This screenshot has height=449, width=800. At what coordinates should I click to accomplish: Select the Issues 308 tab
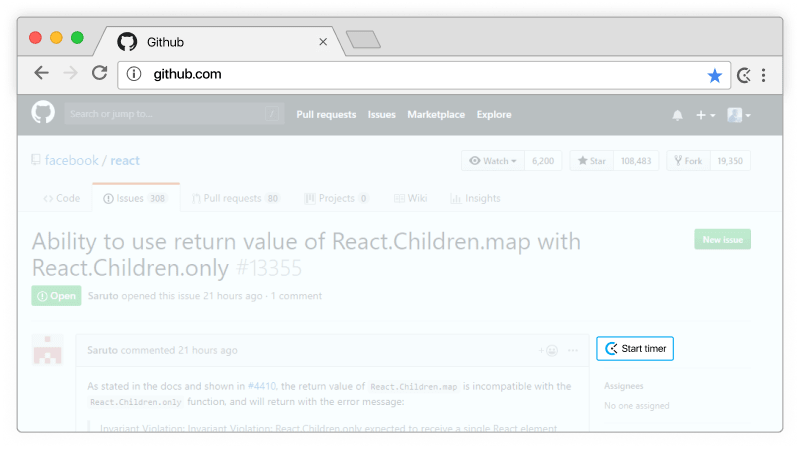tap(136, 198)
